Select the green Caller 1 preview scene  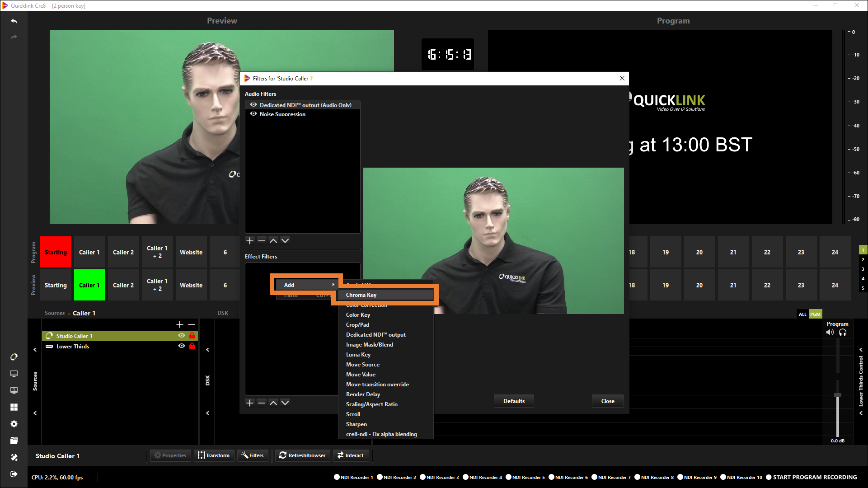[x=89, y=285]
